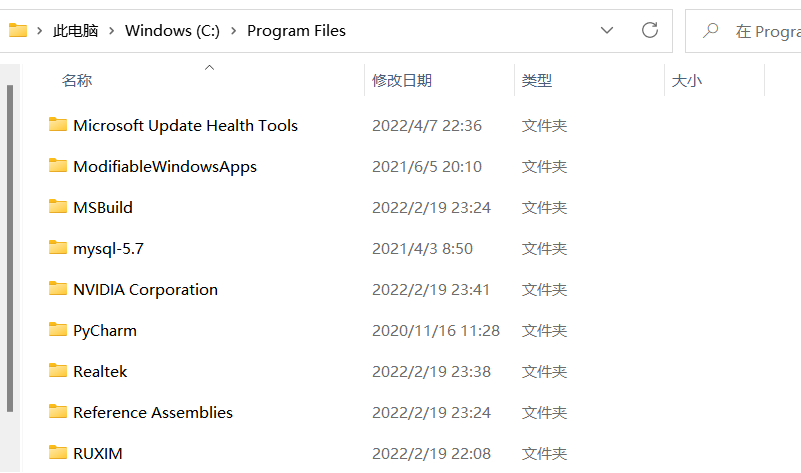Click the navigation pane vertical scrollbar

click(10, 248)
